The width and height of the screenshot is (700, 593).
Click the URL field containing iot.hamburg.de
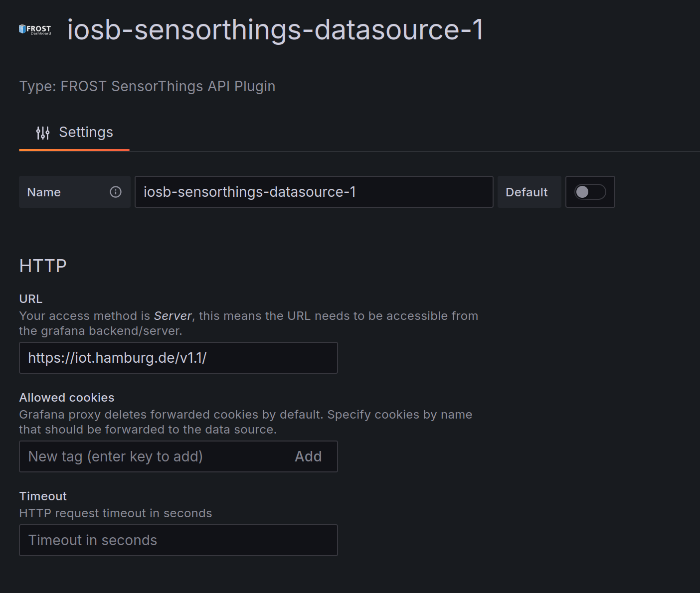[x=178, y=358]
